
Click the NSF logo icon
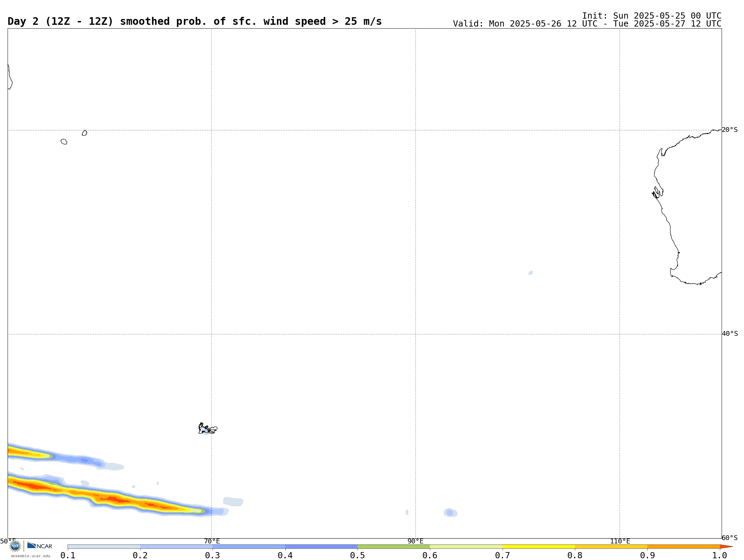15,546
